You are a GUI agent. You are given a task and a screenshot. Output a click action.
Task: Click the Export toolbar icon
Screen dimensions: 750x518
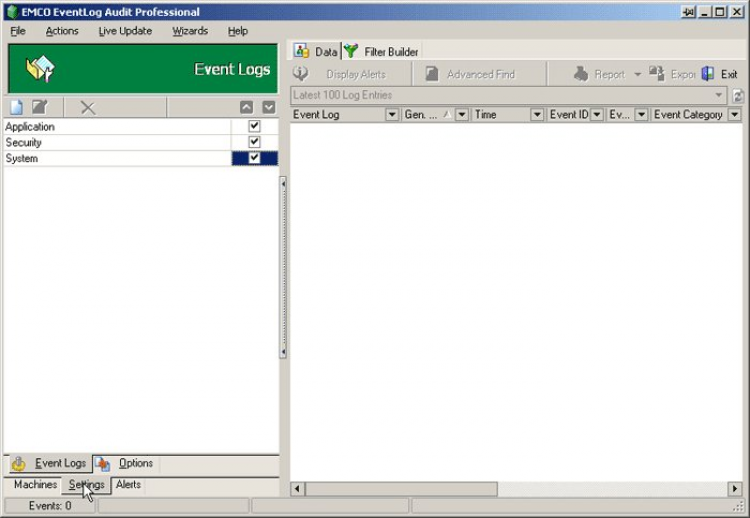657,74
